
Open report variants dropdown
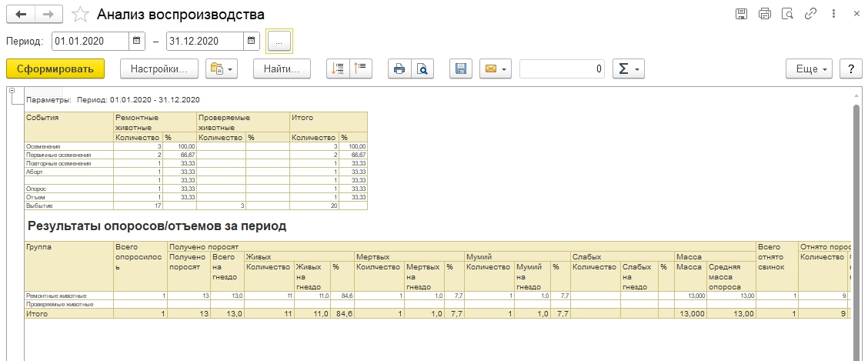pos(222,69)
